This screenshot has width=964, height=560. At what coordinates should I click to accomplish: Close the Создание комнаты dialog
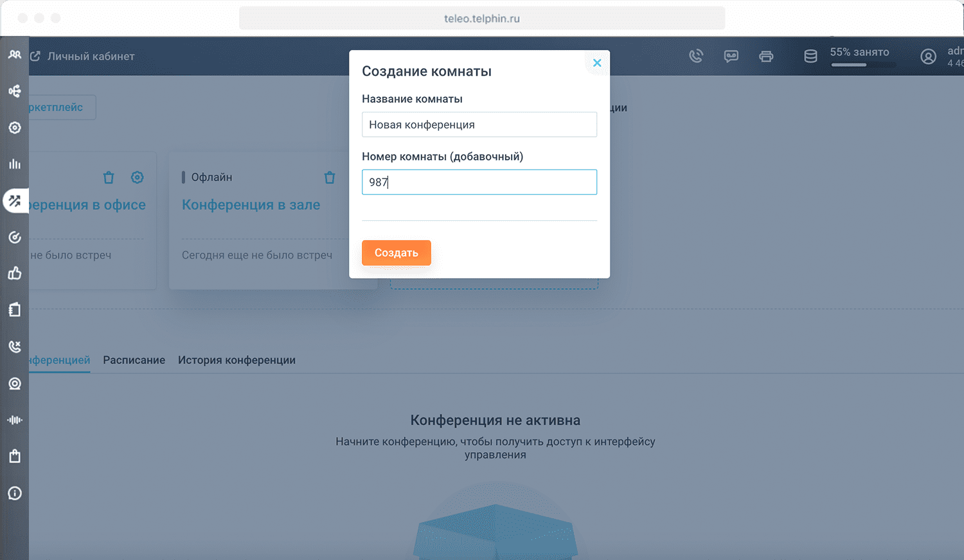point(597,63)
